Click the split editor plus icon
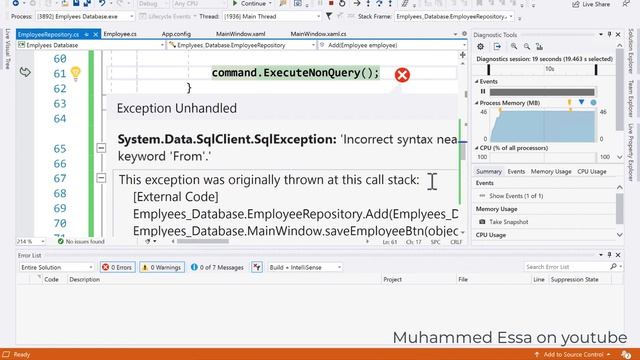Screen dimensions: 640x360 pyautogui.click(x=462, y=55)
